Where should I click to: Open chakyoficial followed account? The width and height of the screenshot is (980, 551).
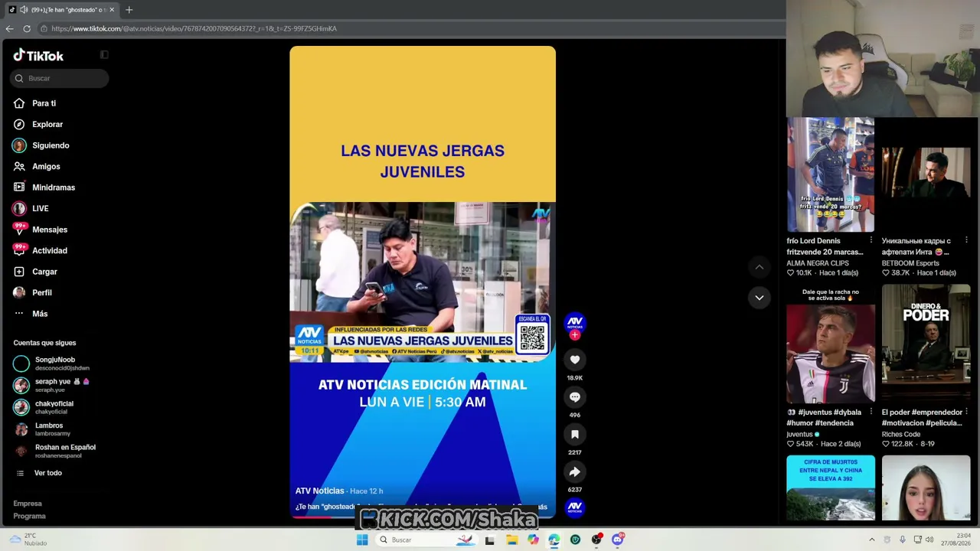pos(44,407)
